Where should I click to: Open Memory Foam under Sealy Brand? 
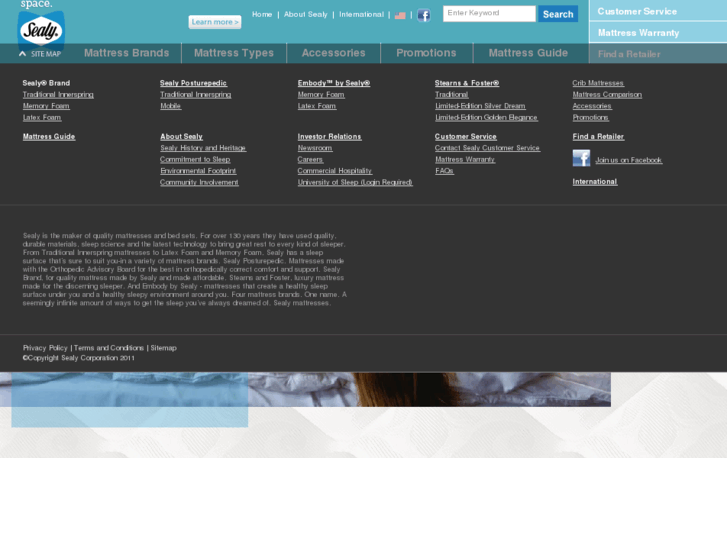(x=46, y=106)
